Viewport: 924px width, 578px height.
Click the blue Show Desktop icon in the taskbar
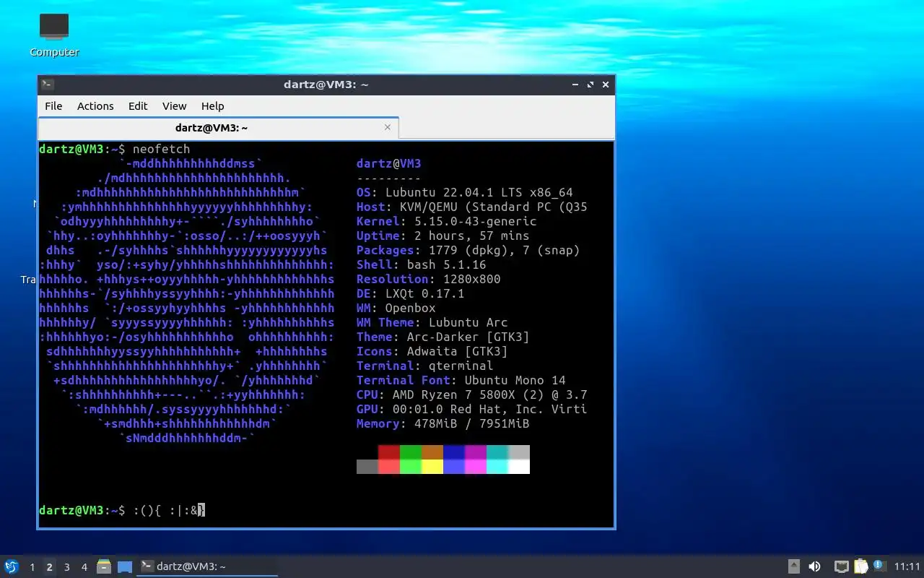[x=125, y=567]
